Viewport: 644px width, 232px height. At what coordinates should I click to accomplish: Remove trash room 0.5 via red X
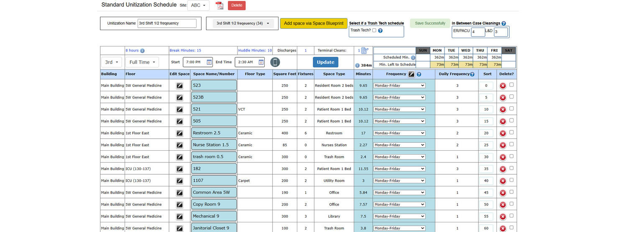click(x=503, y=157)
